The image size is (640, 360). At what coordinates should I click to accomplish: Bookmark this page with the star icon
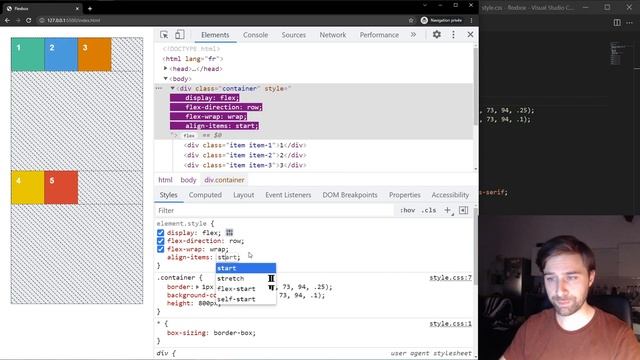411,20
